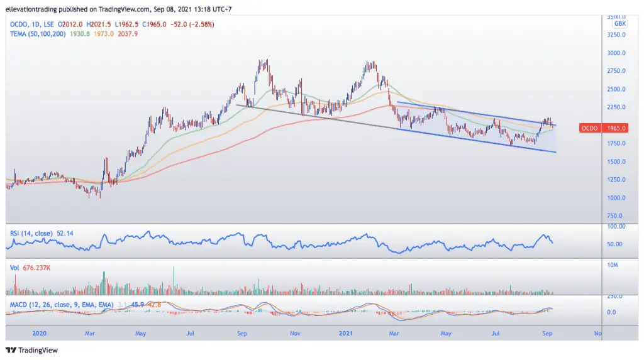Click the 1750.0 price axis label
The image size is (644, 360).
click(x=616, y=143)
